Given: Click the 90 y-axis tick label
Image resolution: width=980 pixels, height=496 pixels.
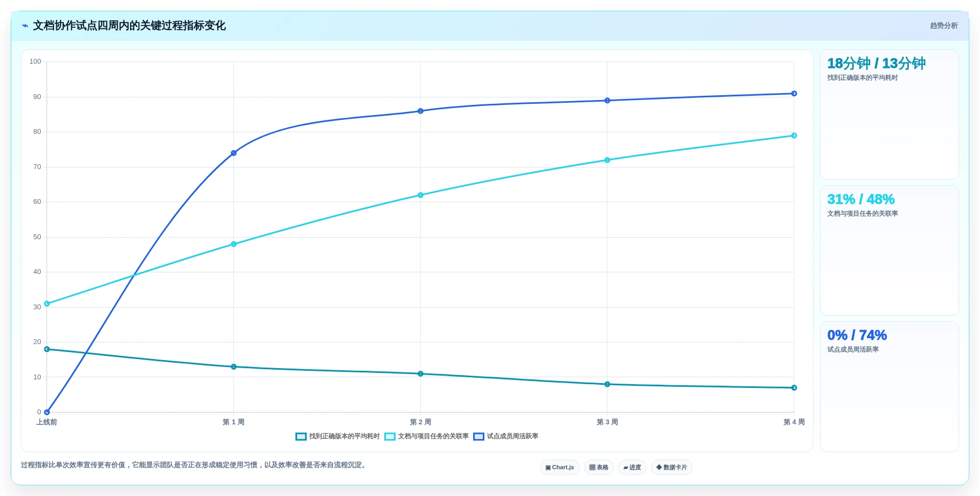Looking at the screenshot, I should (37, 97).
